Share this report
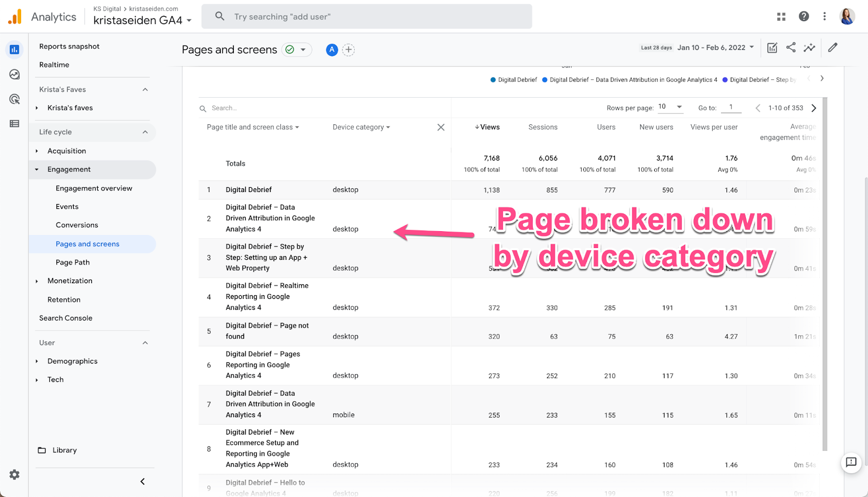Screen dimensions: 868x497 791,48
